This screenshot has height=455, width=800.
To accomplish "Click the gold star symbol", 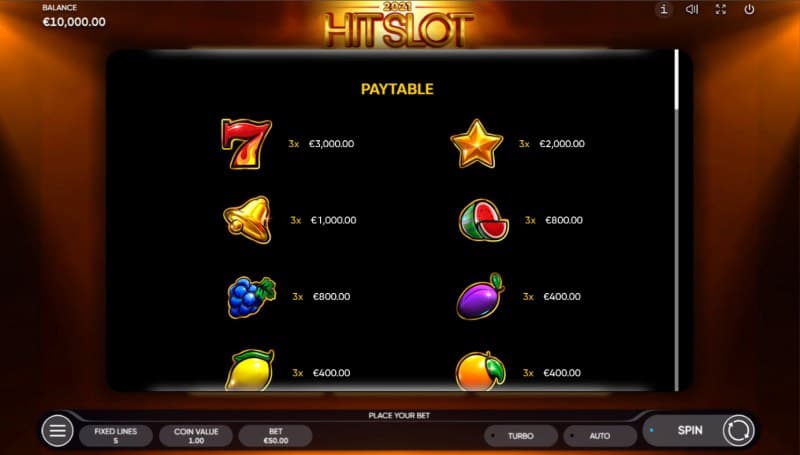I will tap(477, 144).
